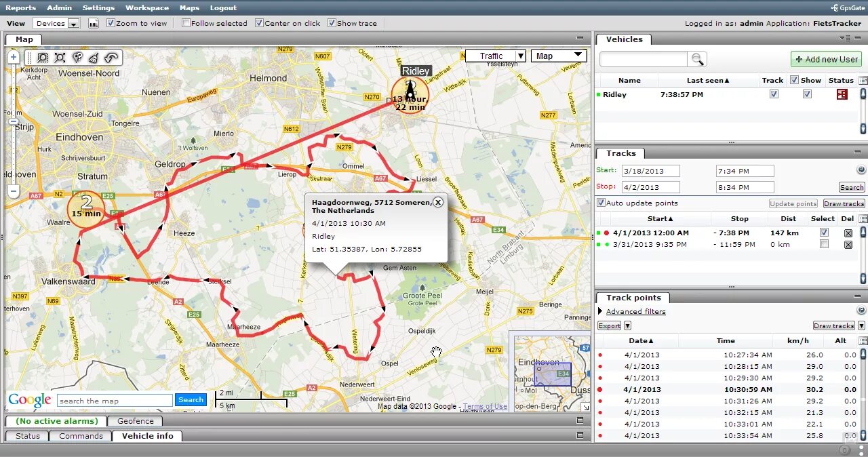Viewport: 868px width, 457px height.
Task: Open Track points Draw tracks dropdown arrow
Action: (861, 325)
